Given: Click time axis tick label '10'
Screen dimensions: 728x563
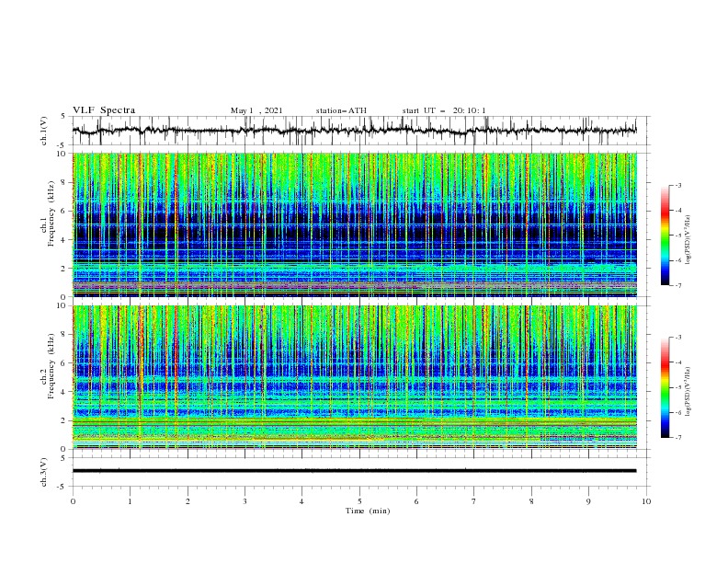Looking at the screenshot, I should (646, 501).
